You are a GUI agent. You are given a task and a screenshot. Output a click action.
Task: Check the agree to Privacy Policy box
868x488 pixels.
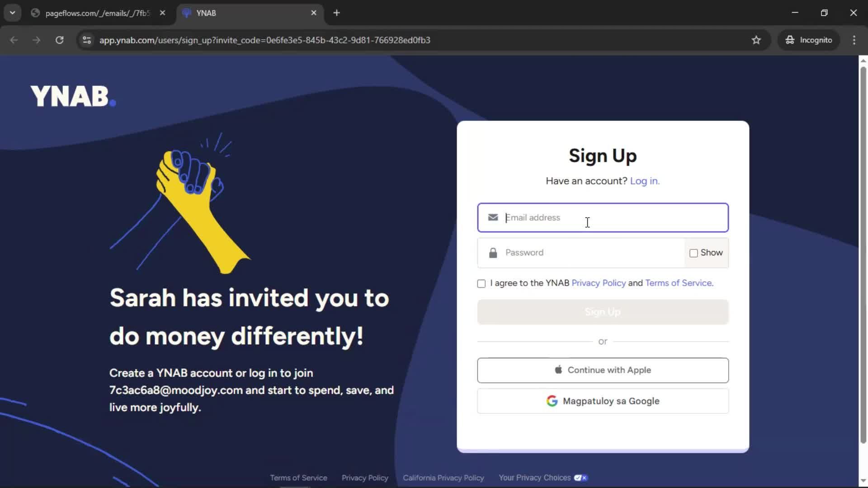click(x=481, y=283)
